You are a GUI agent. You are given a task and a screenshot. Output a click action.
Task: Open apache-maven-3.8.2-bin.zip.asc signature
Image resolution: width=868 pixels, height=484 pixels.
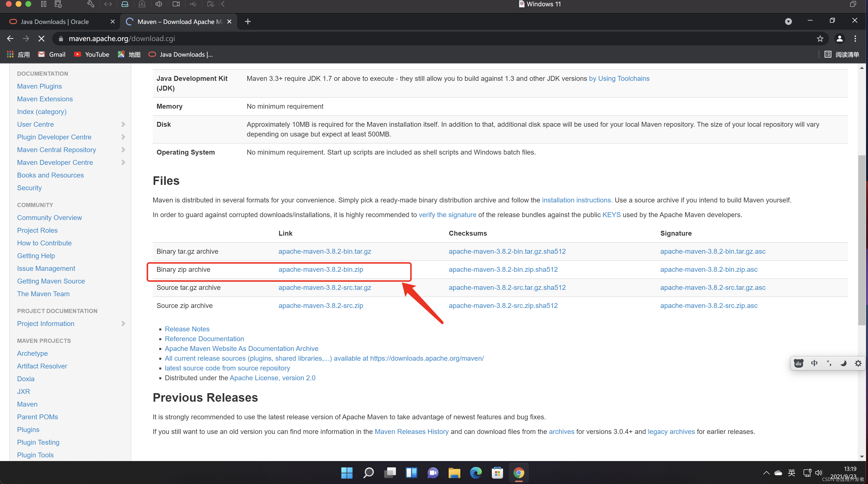pos(709,270)
